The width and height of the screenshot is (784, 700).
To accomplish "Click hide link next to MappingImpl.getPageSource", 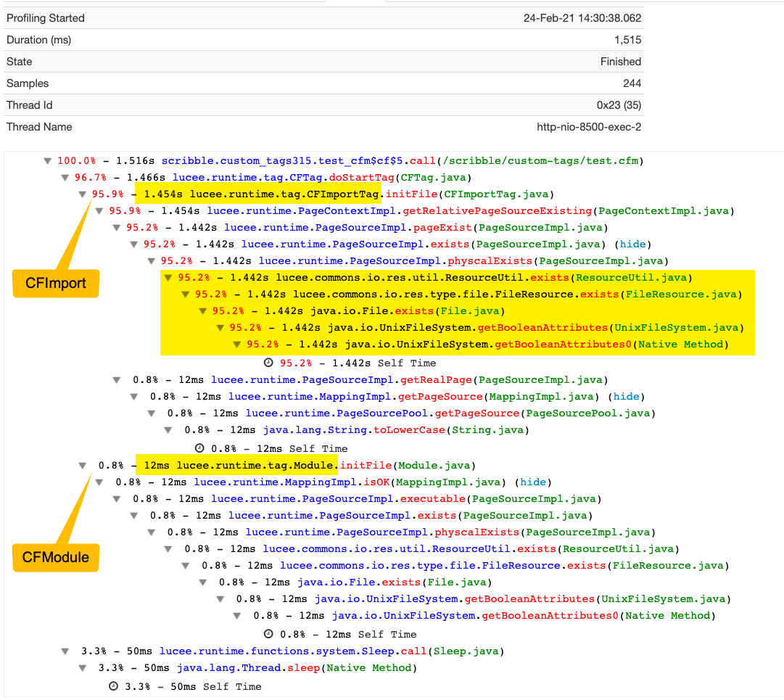I will coord(627,397).
